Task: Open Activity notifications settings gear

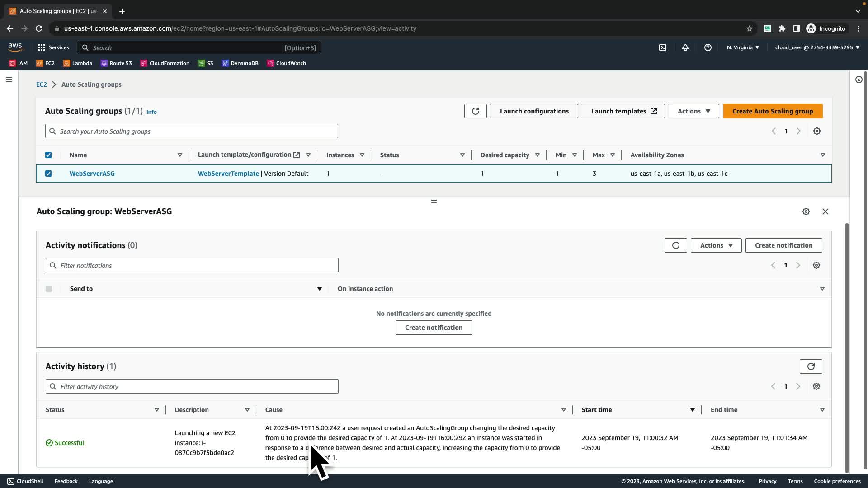Action: click(816, 265)
